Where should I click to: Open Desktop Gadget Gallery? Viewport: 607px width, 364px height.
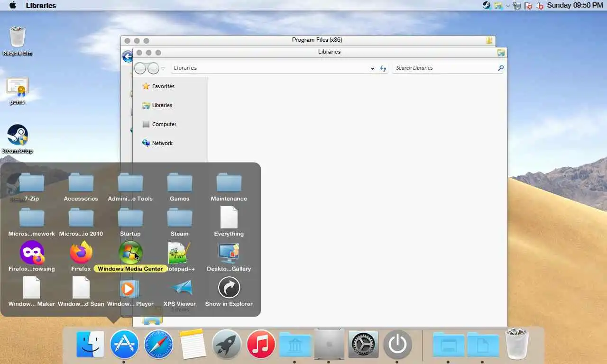pos(229,258)
